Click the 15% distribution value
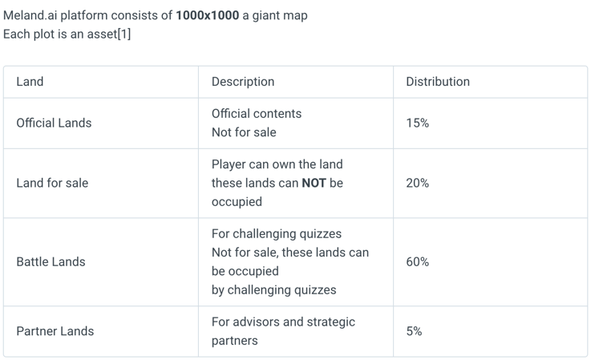595x364 pixels. click(418, 123)
